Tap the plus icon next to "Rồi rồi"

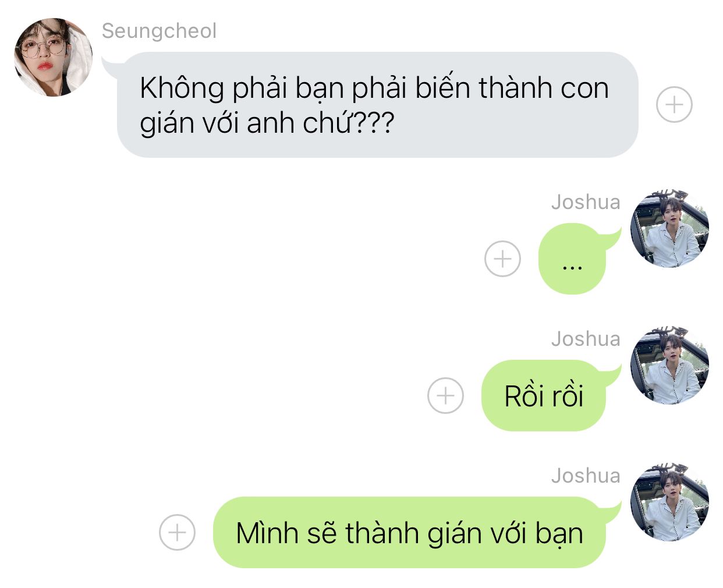point(445,395)
